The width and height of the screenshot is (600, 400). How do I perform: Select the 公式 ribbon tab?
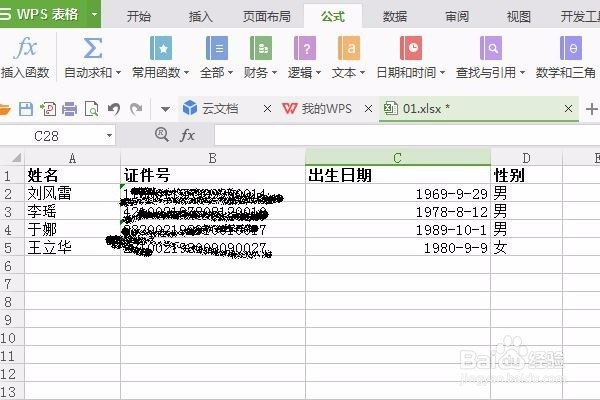click(x=333, y=16)
